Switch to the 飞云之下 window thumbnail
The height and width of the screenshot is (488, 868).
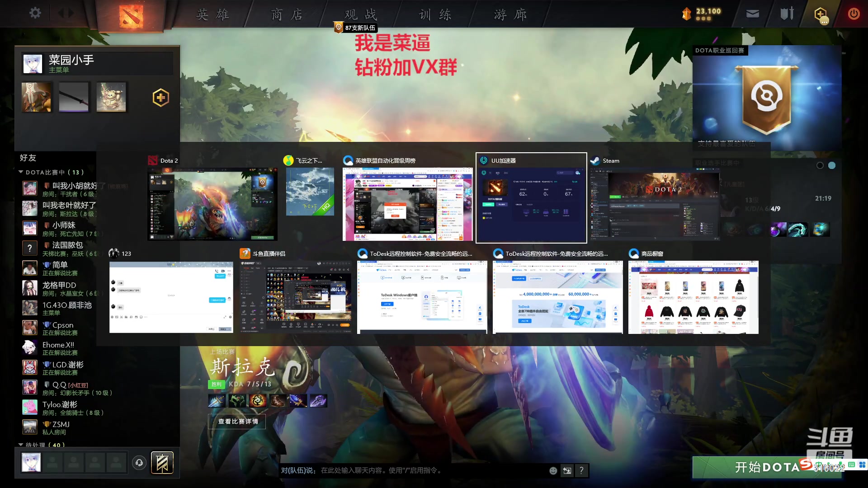pos(310,192)
